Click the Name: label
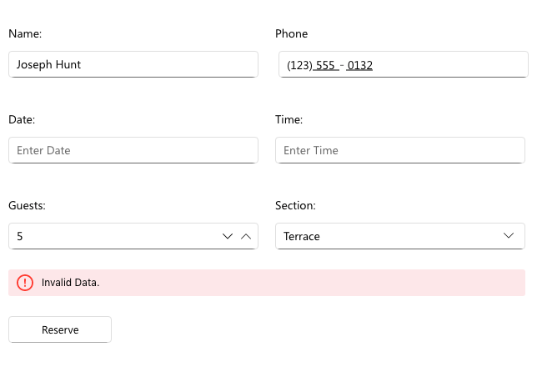This screenshot has height=392, width=537. click(25, 34)
